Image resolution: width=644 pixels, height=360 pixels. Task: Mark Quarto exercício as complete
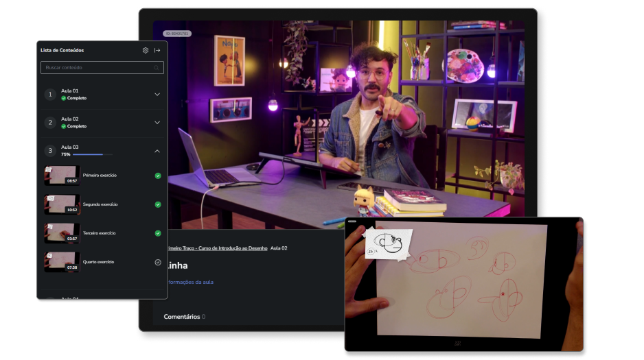(158, 263)
